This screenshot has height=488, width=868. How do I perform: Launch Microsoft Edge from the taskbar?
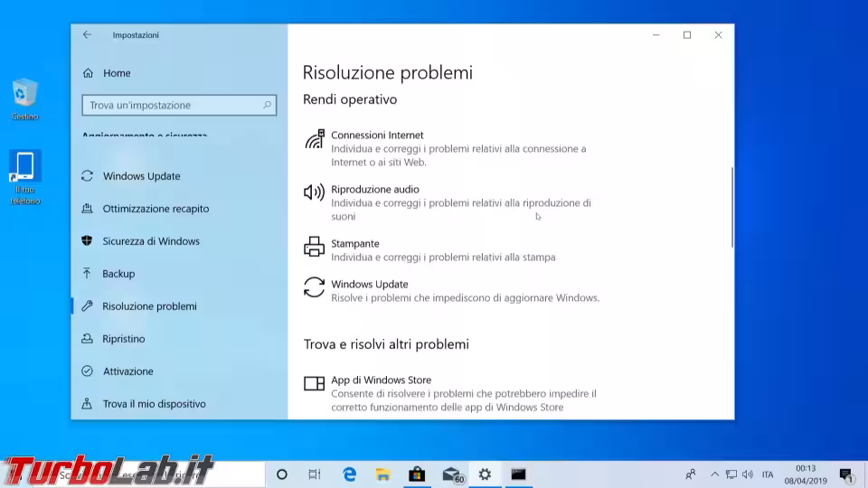349,474
